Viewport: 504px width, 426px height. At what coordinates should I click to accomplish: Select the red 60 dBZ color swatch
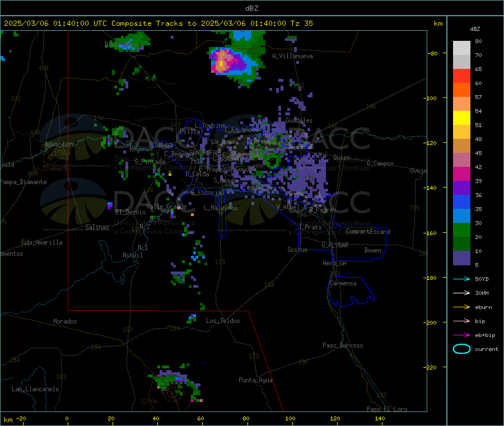coord(461,76)
